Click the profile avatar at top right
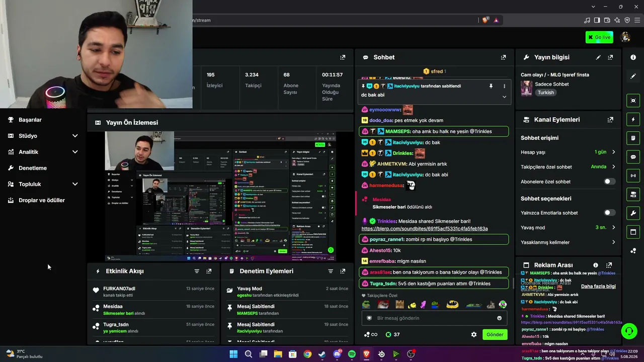Image resolution: width=644 pixels, height=362 pixels. 625,37
